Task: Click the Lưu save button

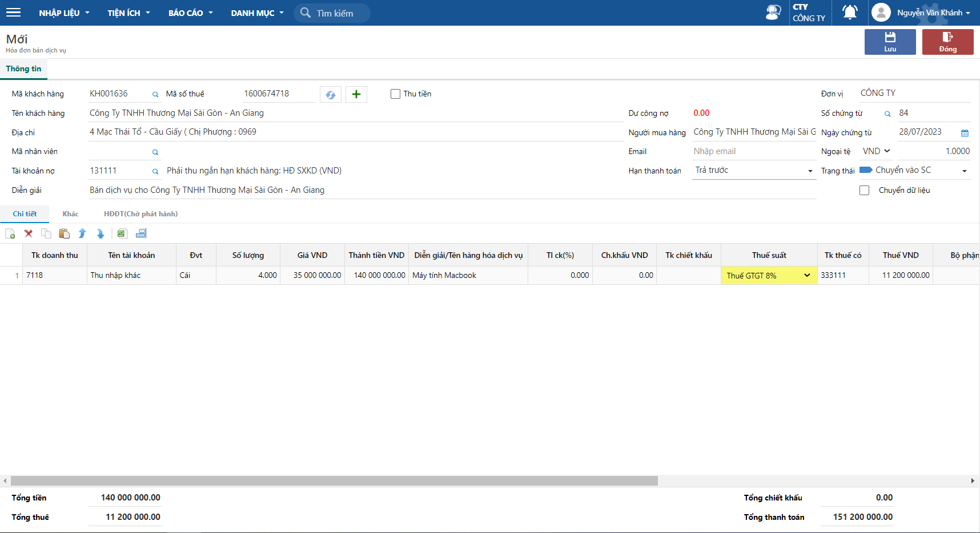Action: [890, 42]
